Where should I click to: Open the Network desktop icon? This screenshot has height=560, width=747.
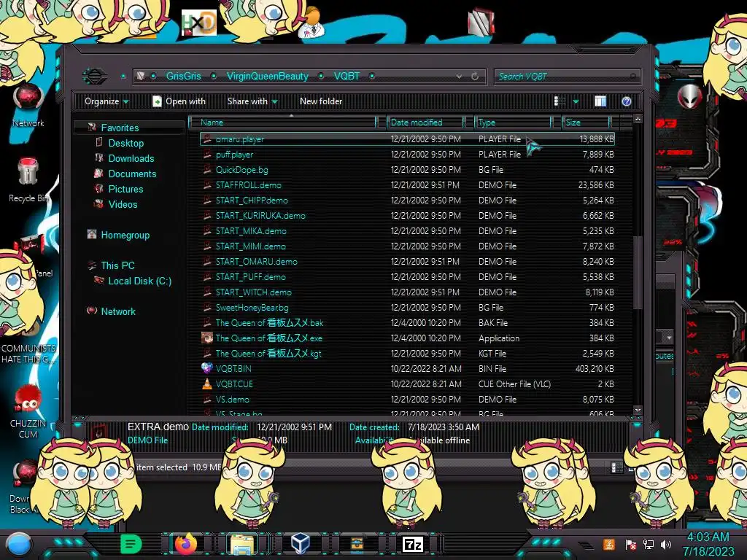click(28, 106)
